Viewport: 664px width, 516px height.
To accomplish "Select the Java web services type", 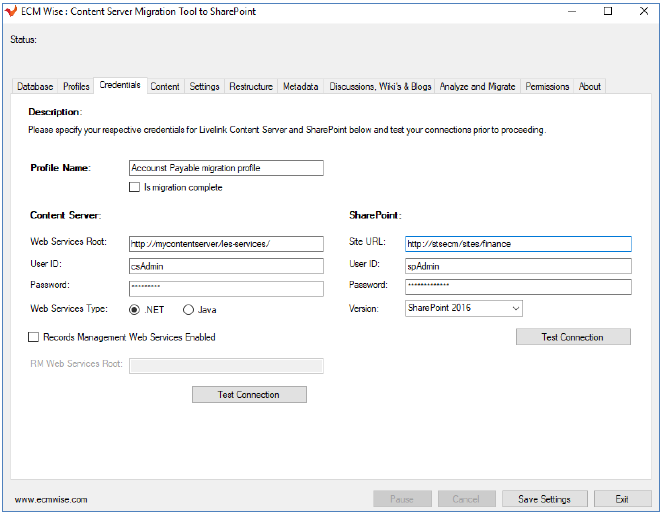I will click(188, 309).
